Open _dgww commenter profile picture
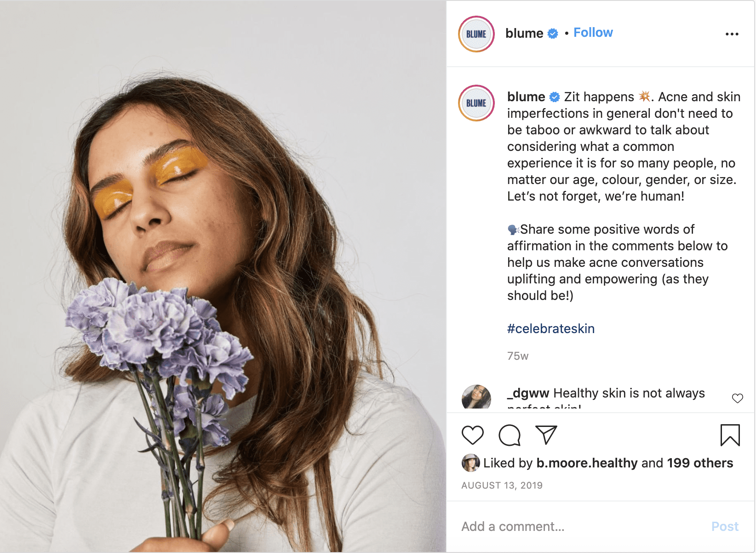 pyautogui.click(x=476, y=397)
